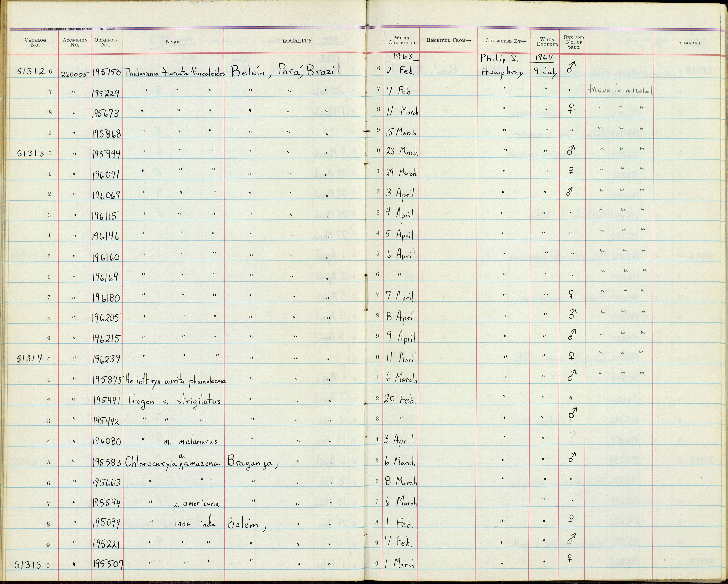This screenshot has width=728, height=584.
Task: Click original number 195221
Action: click(x=106, y=544)
